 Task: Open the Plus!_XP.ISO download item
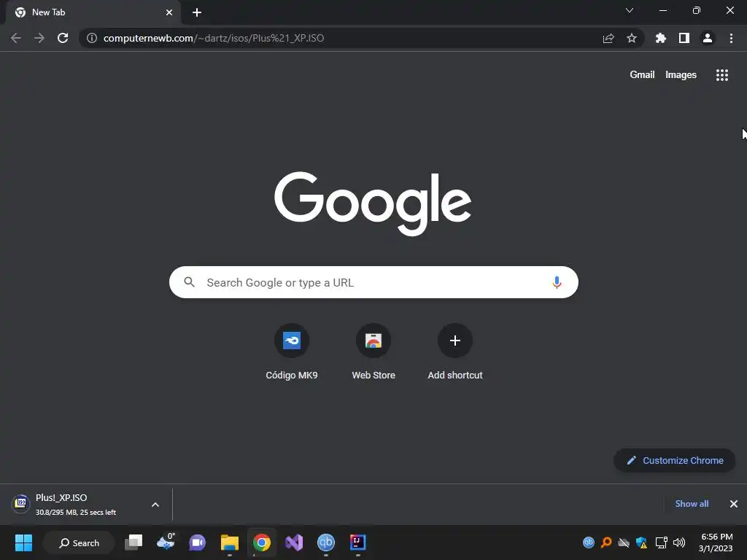pyautogui.click(x=76, y=505)
